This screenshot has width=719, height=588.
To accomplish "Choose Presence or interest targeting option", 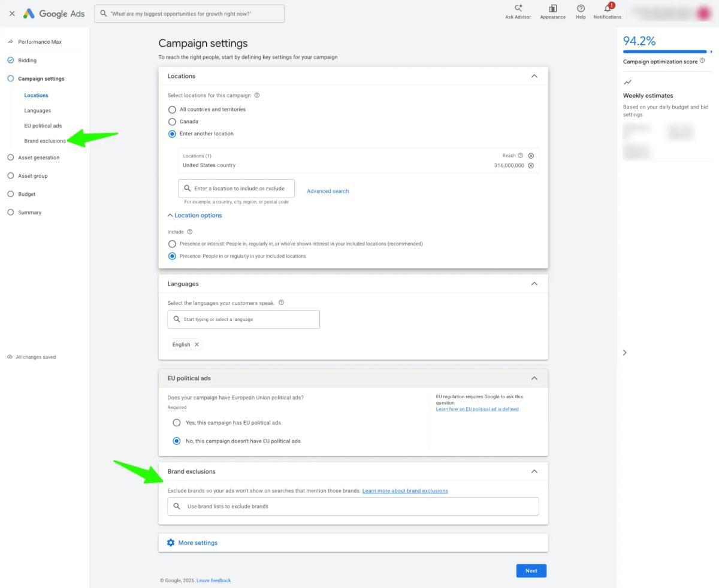I will pos(172,244).
